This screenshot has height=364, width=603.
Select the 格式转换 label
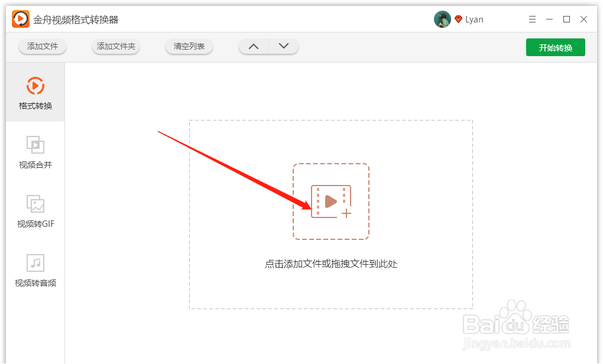coord(35,106)
